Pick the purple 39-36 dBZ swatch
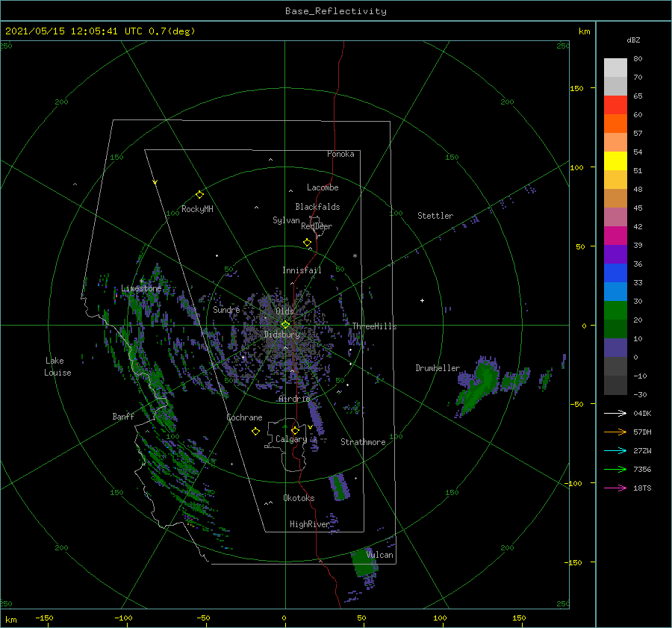 (x=615, y=254)
